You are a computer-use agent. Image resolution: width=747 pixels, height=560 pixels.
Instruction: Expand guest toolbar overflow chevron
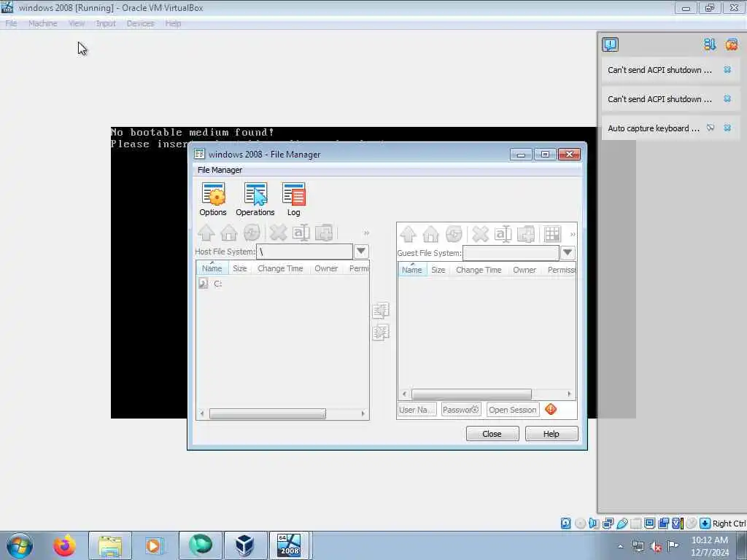coord(573,234)
